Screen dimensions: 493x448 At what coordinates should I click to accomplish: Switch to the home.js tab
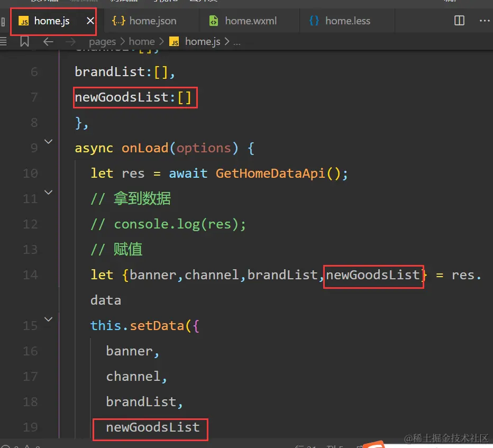[52, 21]
